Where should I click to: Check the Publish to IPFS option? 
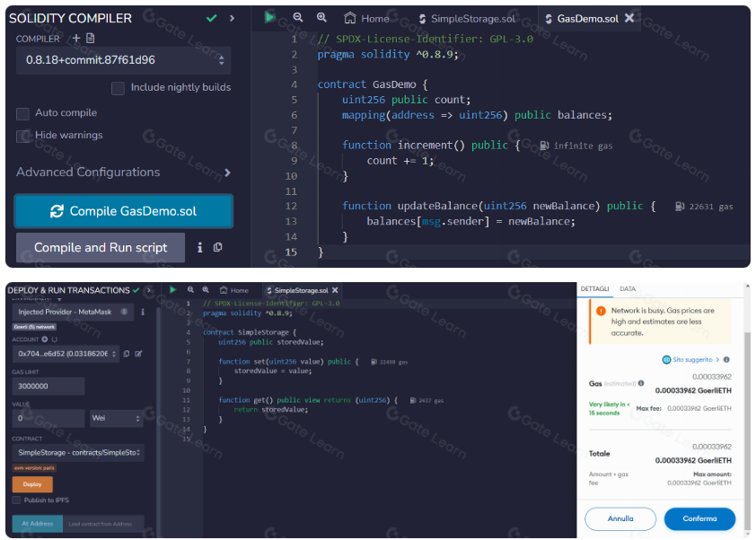coord(17,500)
